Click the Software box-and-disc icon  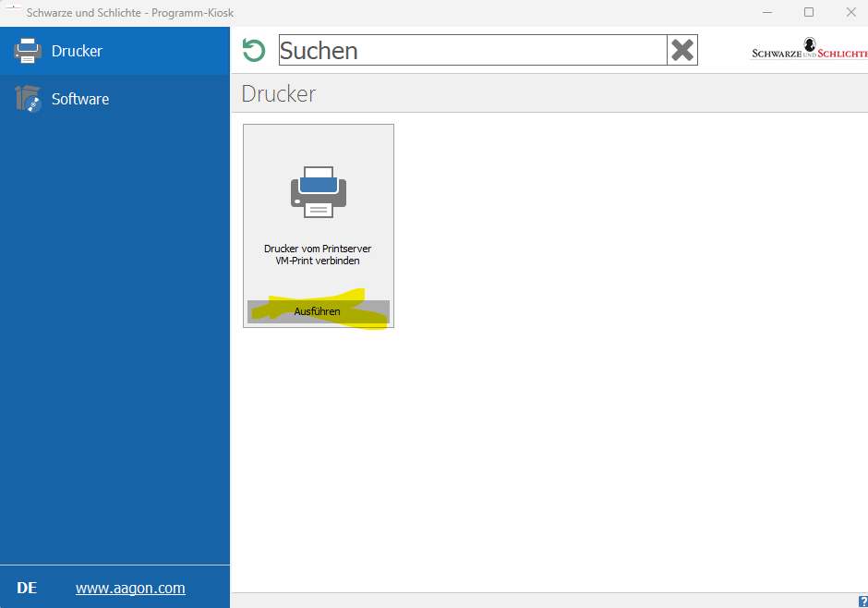pyautogui.click(x=28, y=99)
